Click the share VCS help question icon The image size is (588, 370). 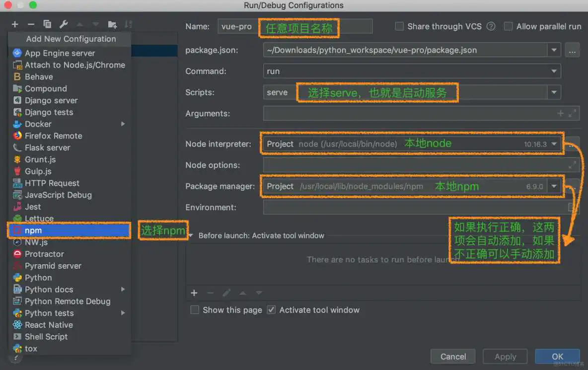[x=491, y=26]
